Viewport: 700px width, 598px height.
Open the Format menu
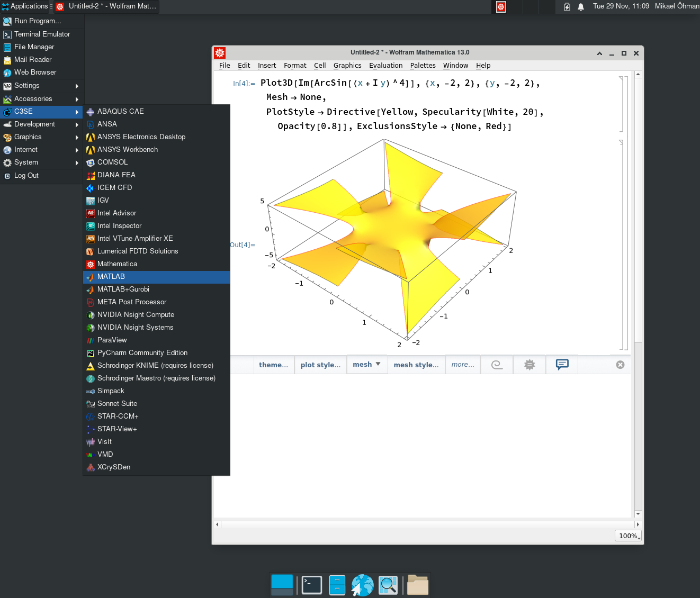coord(295,66)
